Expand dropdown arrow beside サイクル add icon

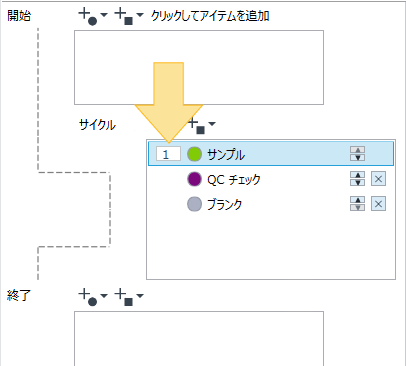(x=212, y=124)
